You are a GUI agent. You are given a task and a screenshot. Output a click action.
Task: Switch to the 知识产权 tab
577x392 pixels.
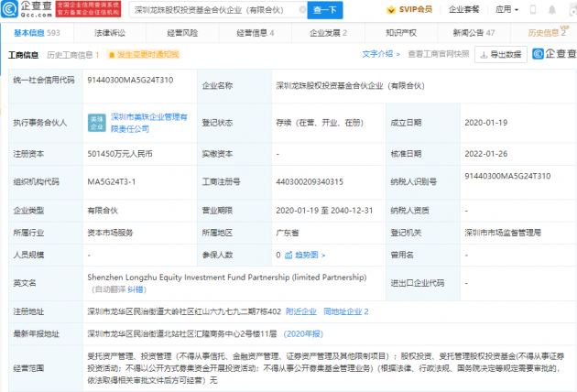click(x=401, y=33)
